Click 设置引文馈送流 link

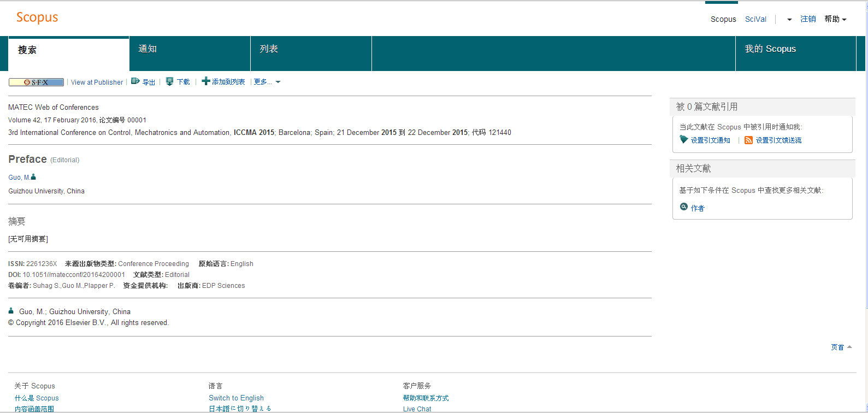coord(778,140)
